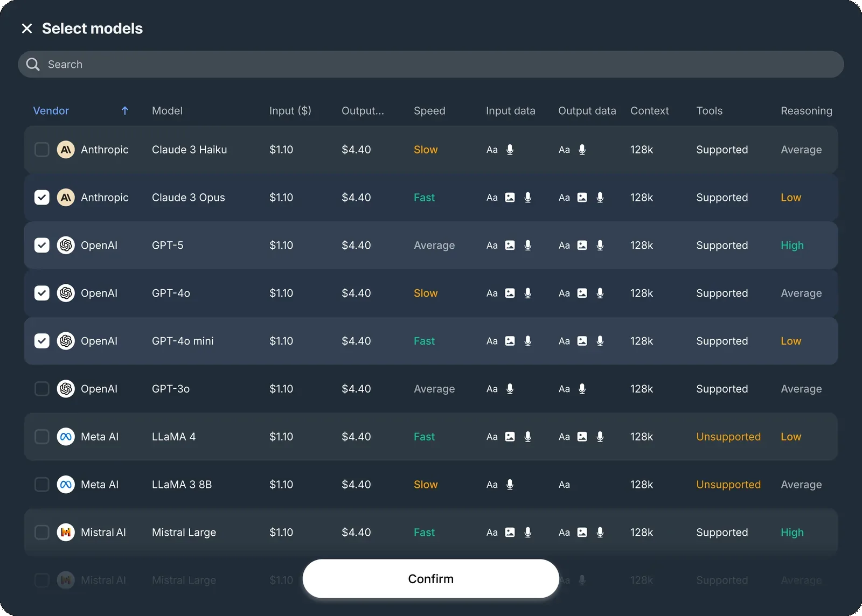Click input image icon for LLaMA 4
Screen dimensions: 862x616
click(510, 437)
